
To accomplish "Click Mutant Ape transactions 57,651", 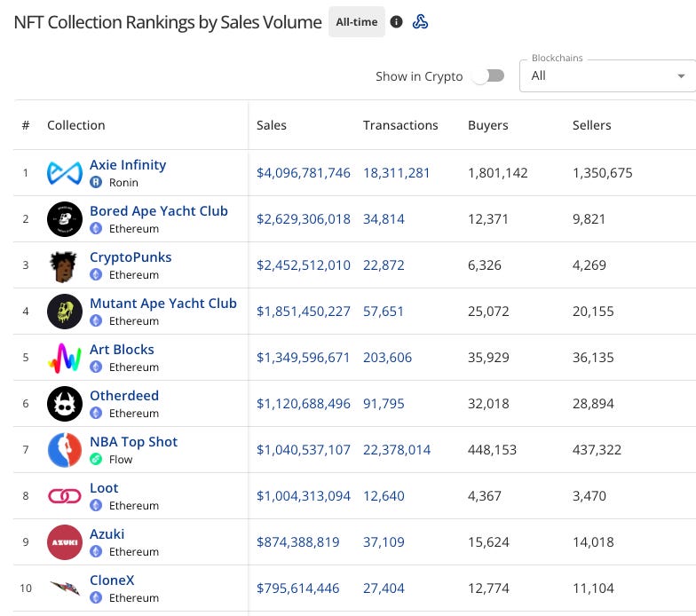I will pyautogui.click(x=384, y=312).
